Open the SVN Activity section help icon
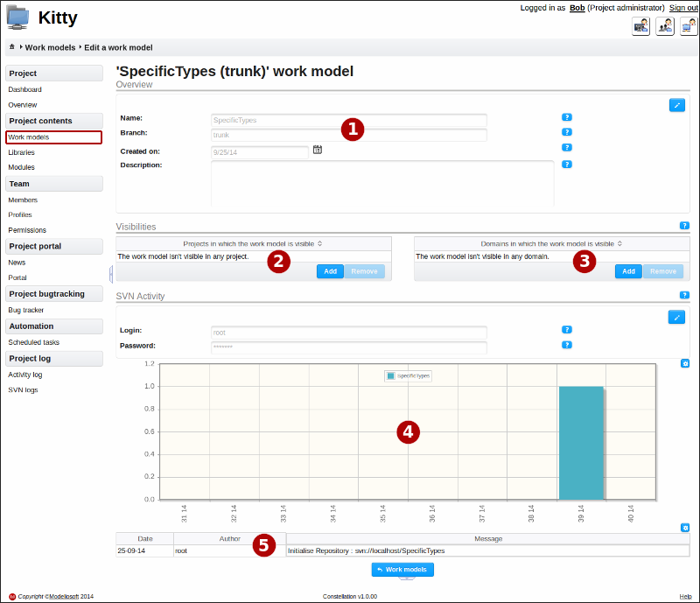The height and width of the screenshot is (603, 700). [684, 295]
